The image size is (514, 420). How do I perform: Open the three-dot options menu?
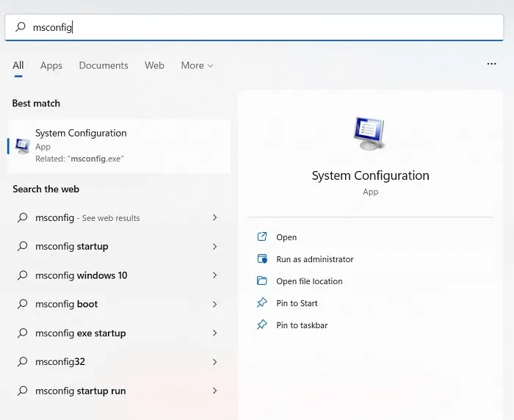tap(491, 65)
